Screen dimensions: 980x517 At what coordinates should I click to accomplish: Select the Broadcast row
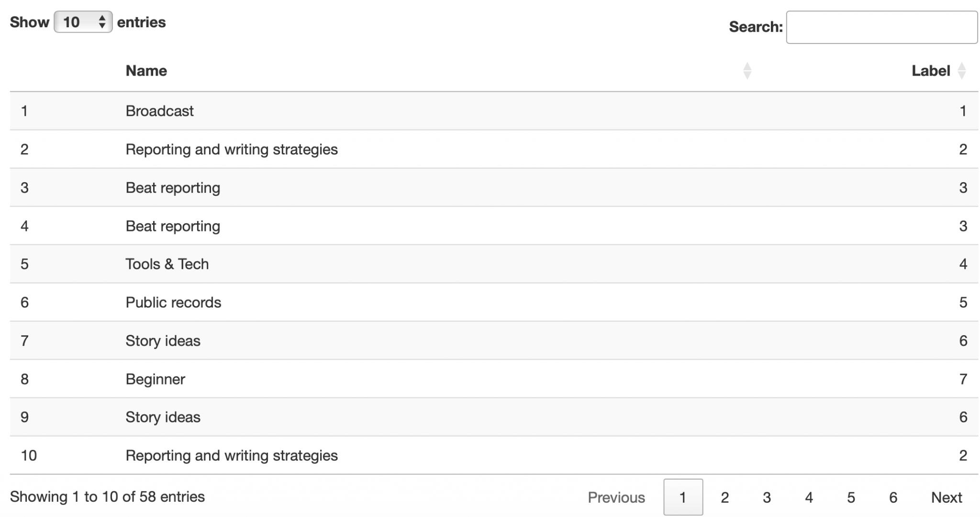coord(160,111)
